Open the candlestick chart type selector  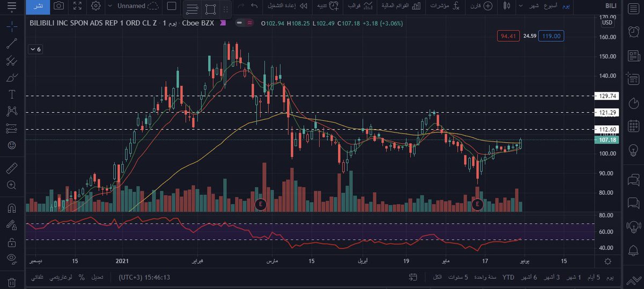[x=507, y=6]
